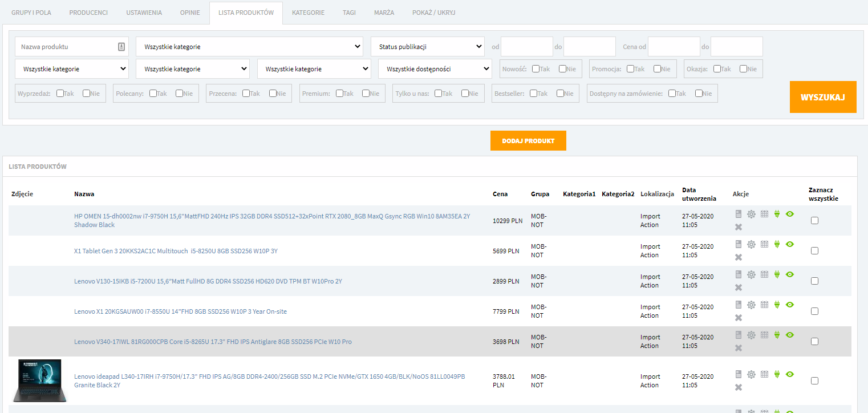Open calendar icon for HP OMEN product
868x413 pixels.
point(765,214)
